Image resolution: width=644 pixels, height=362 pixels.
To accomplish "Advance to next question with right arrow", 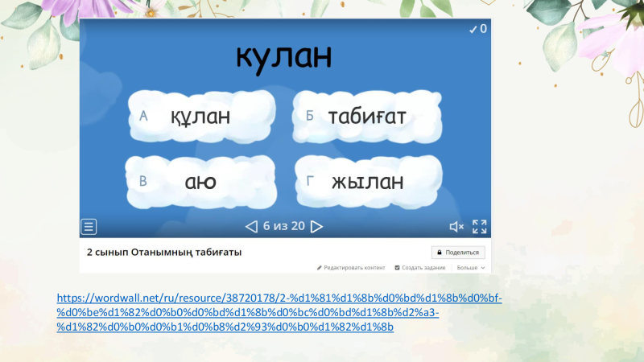I will (x=316, y=227).
